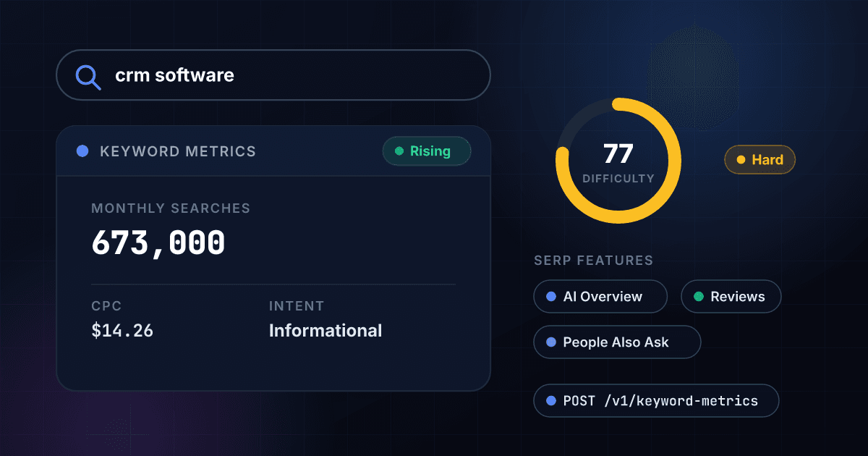The height and width of the screenshot is (456, 868).
Task: Select the Informational intent value
Action: pyautogui.click(x=325, y=331)
